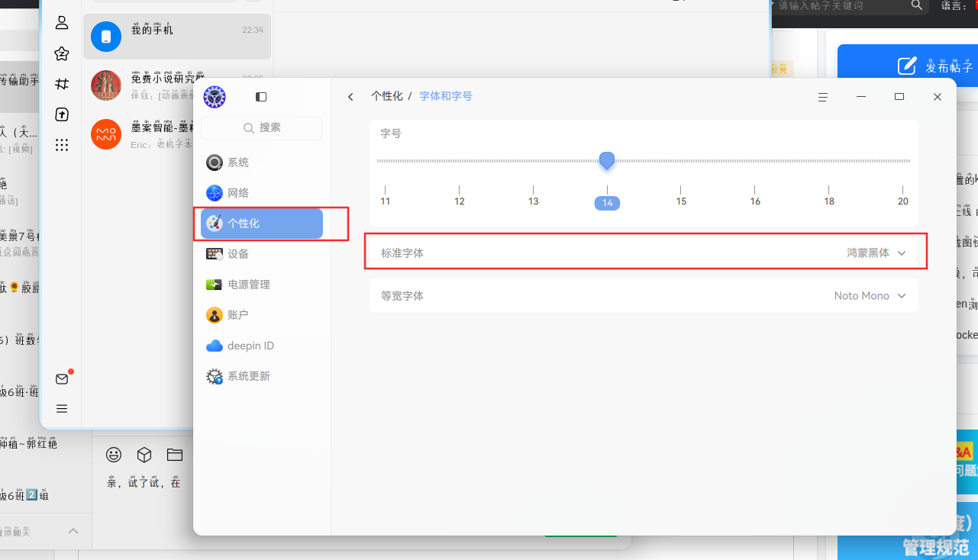Image resolution: width=978 pixels, height=560 pixels.
Task: Select 系统 in settings sidebar
Action: [262, 163]
